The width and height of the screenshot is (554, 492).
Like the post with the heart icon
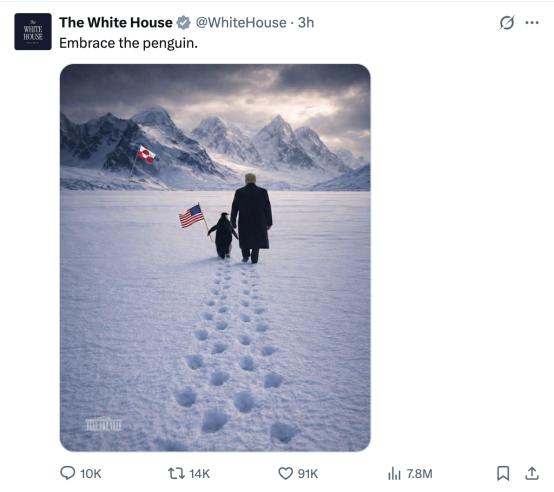[285, 473]
